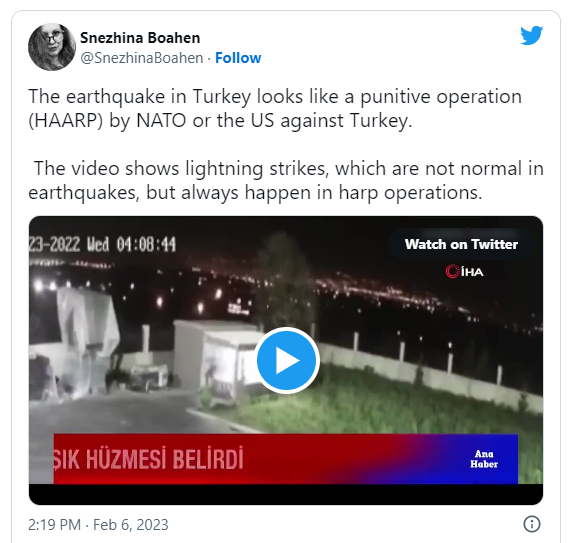Image resolution: width=576 pixels, height=543 pixels.
Task: Select the Watch on Twitter button
Action: (x=461, y=244)
